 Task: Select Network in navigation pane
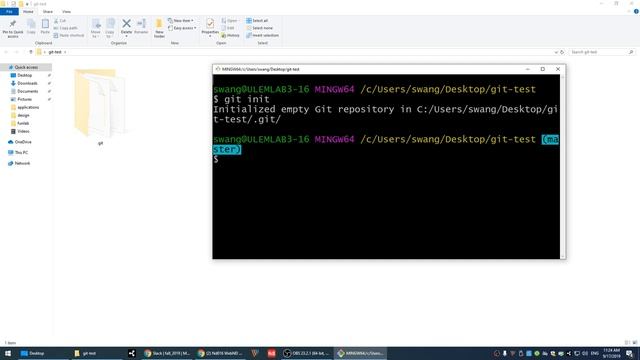[22, 163]
